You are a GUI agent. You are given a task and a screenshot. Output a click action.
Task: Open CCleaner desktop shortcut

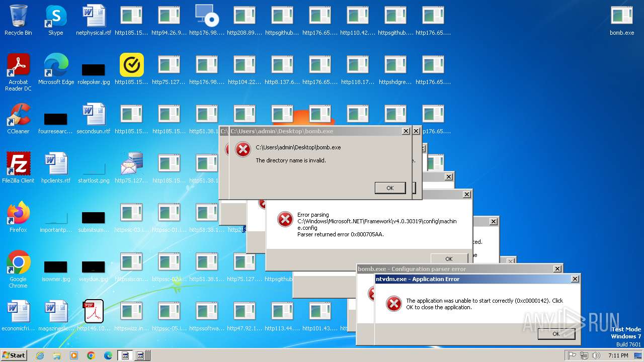pos(18,119)
